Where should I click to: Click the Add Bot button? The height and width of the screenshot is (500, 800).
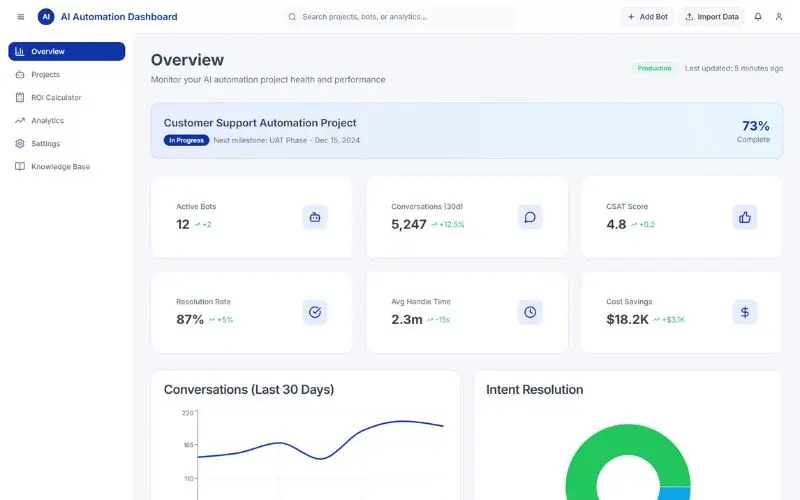pos(647,17)
